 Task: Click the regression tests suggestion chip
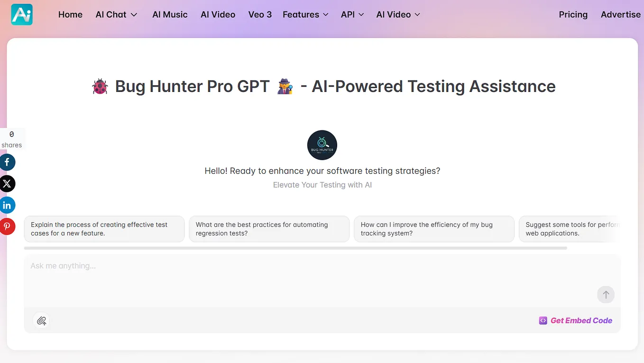click(x=269, y=229)
